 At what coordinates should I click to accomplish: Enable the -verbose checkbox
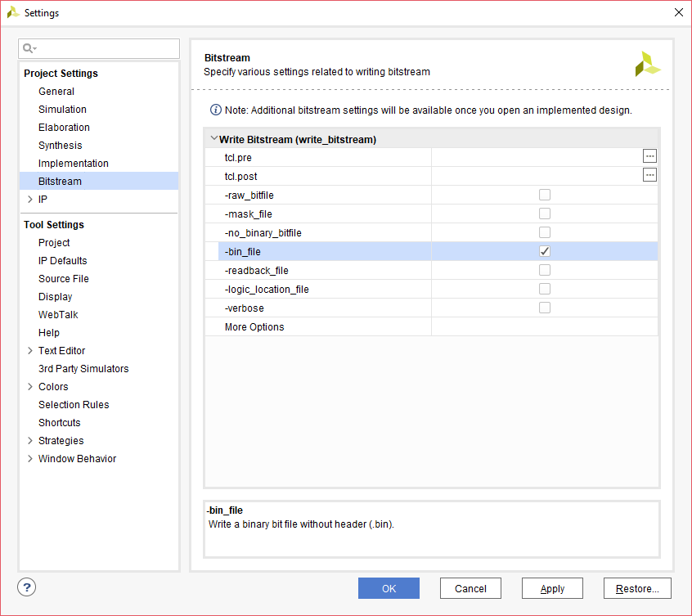(545, 308)
